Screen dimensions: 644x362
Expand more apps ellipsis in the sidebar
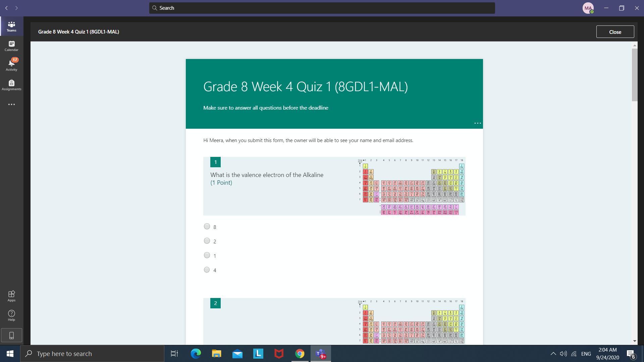coord(11,105)
